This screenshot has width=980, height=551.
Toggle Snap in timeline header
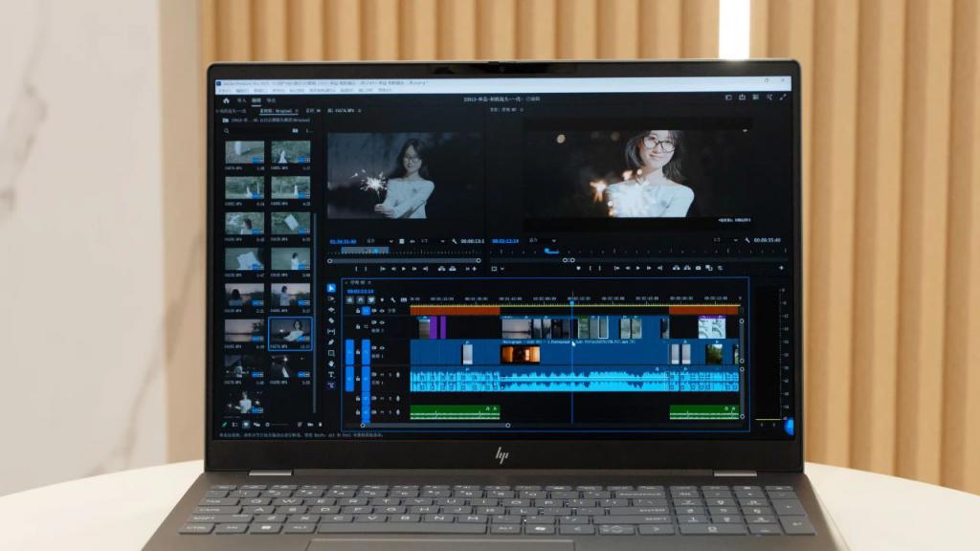point(361,299)
